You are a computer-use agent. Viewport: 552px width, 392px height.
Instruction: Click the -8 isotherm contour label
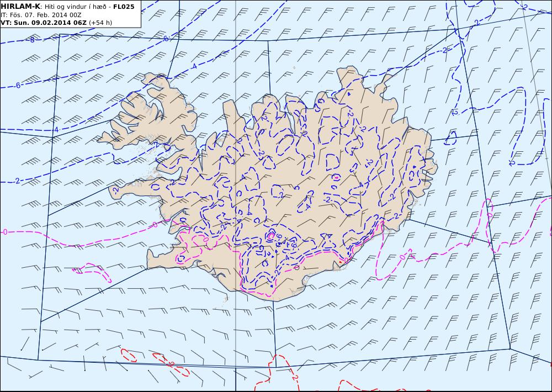point(31,40)
